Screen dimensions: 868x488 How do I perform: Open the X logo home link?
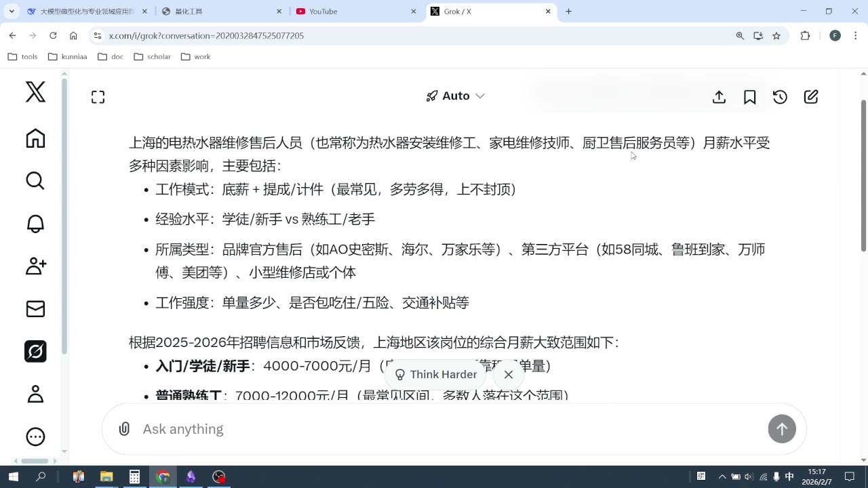(35, 91)
